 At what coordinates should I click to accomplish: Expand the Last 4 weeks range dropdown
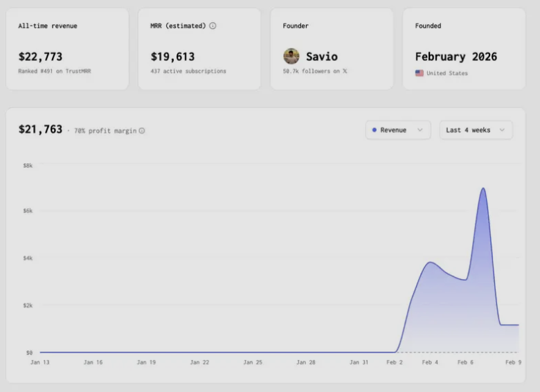tap(476, 130)
